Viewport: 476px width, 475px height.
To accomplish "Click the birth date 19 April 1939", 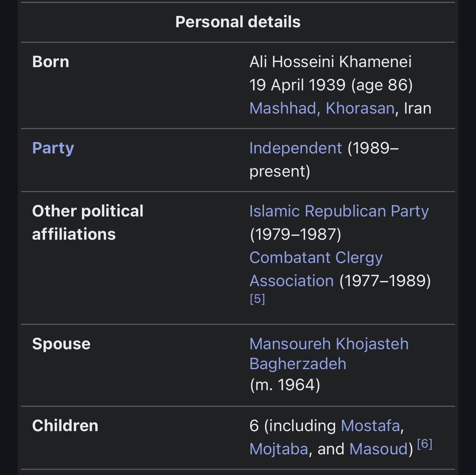I will (x=297, y=85).
